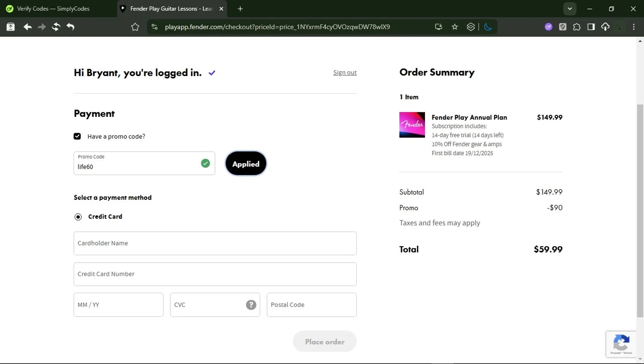Click the install app icon in address bar
Screen dimensions: 644x364
438,27
